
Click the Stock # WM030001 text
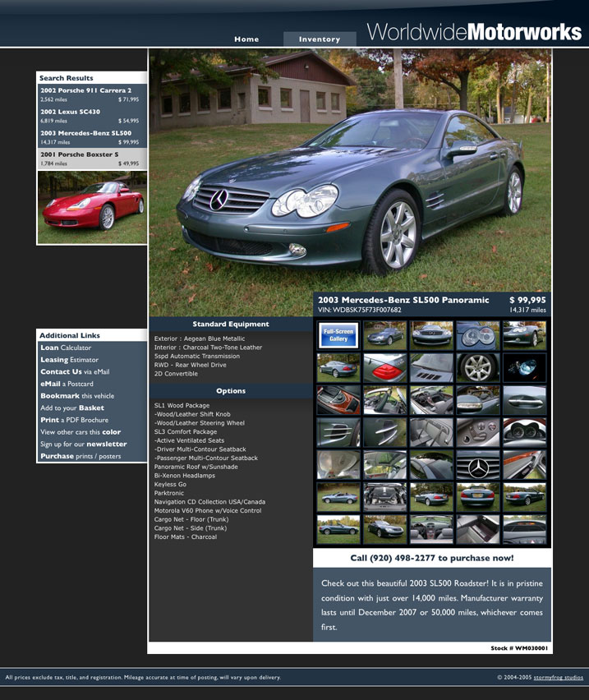point(519,648)
